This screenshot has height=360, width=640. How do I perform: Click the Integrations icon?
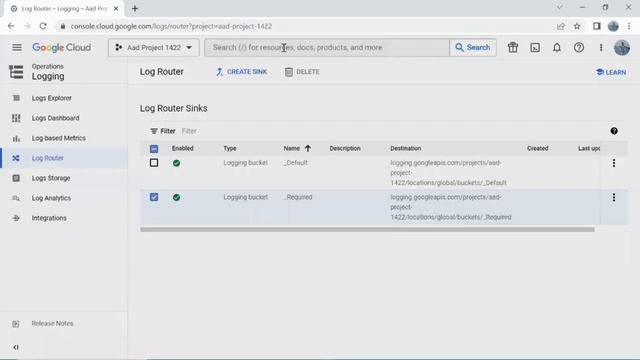16,218
